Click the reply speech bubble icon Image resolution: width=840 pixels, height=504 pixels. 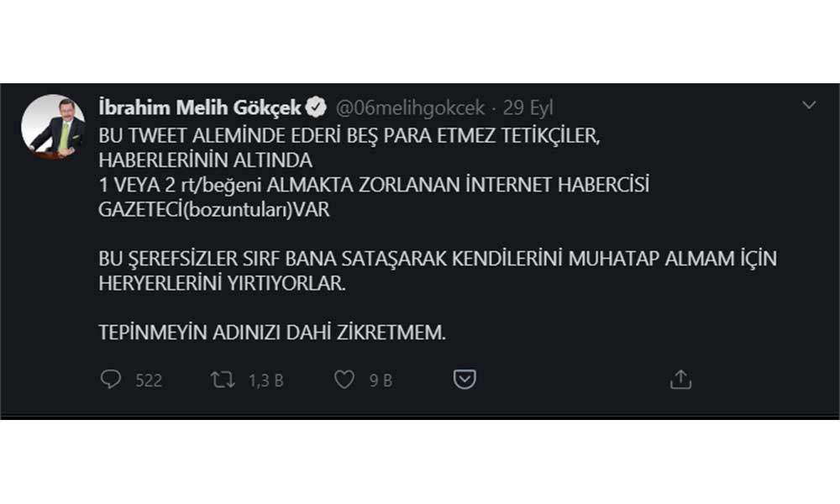[111, 380]
